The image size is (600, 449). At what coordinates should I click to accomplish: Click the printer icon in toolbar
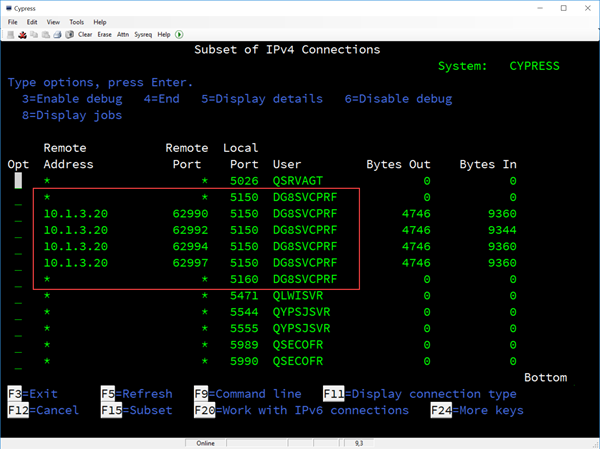tap(57, 34)
